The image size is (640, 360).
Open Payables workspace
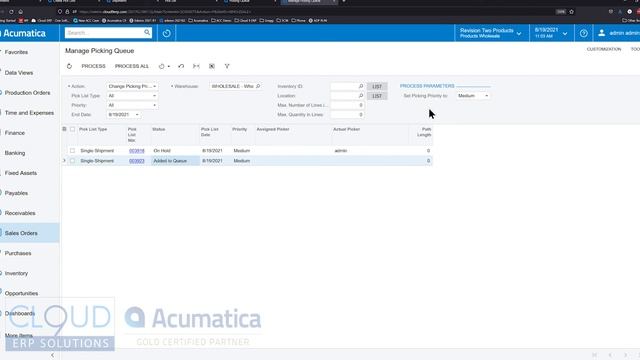coord(16,193)
